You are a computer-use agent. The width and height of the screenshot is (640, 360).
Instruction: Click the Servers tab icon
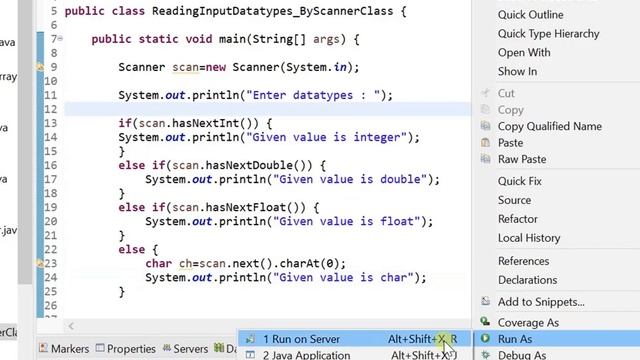click(x=167, y=348)
